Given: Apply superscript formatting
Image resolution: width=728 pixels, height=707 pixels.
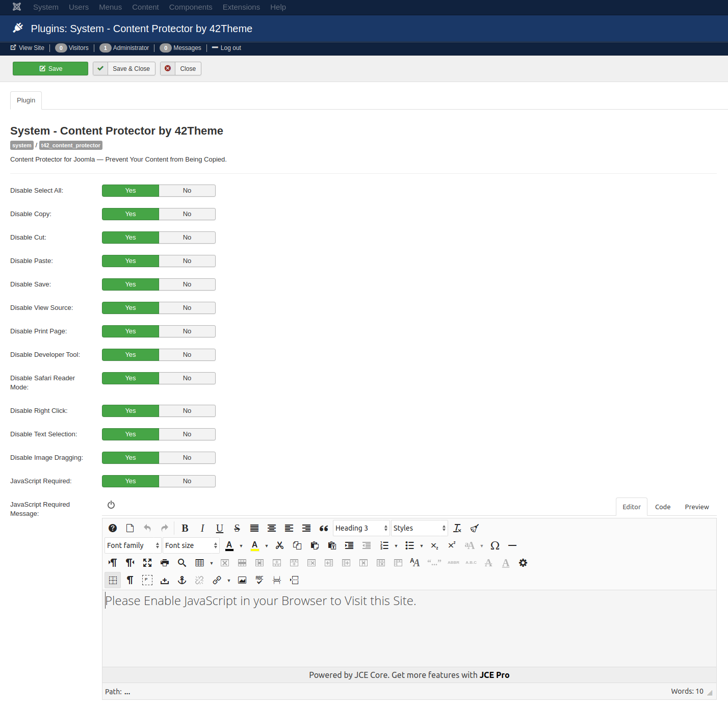Looking at the screenshot, I should (452, 545).
